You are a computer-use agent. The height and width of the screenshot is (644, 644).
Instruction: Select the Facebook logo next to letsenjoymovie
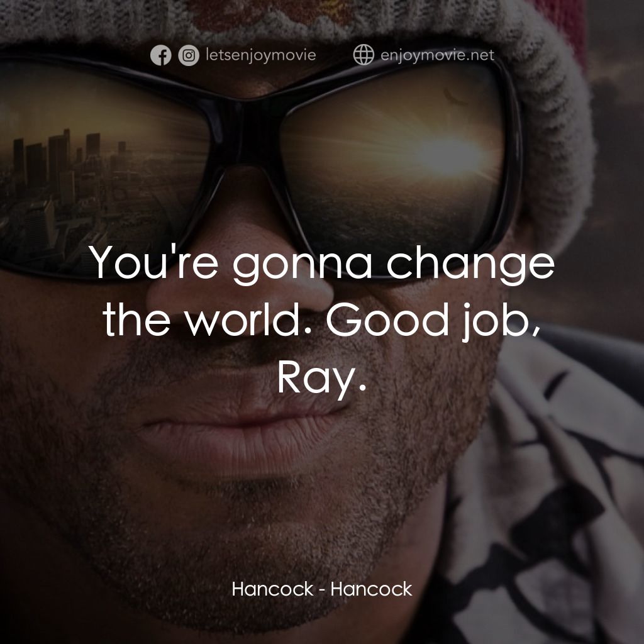point(161,55)
